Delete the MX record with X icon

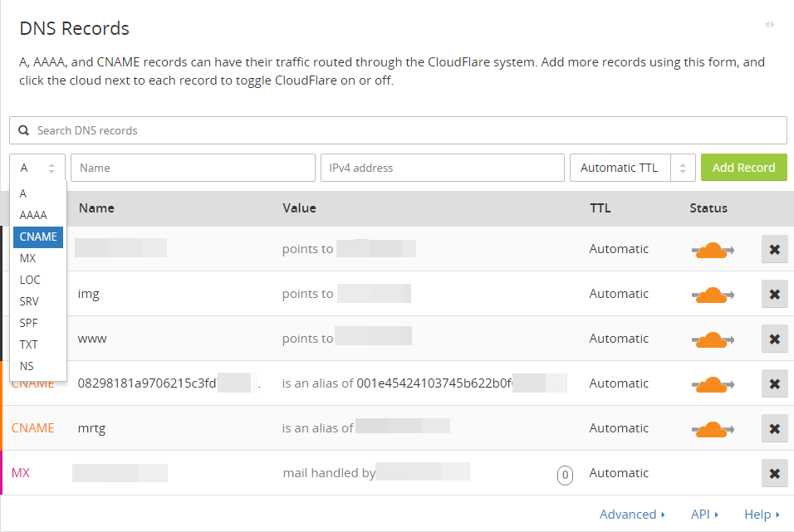click(774, 473)
